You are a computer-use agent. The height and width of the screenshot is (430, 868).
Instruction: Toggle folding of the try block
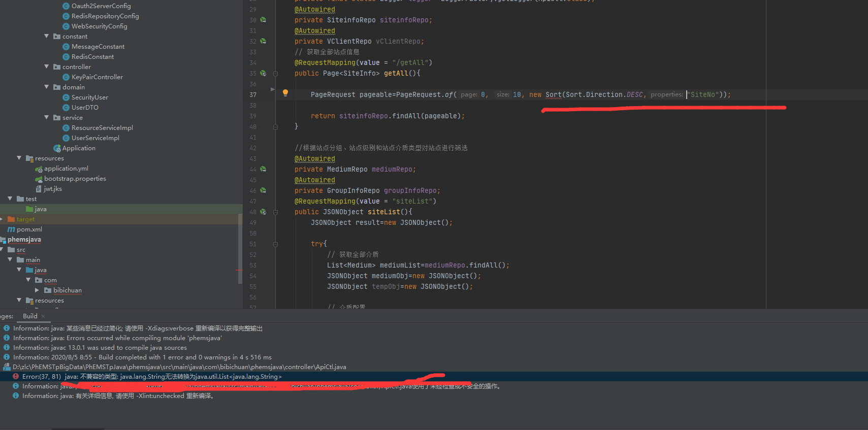point(276,244)
